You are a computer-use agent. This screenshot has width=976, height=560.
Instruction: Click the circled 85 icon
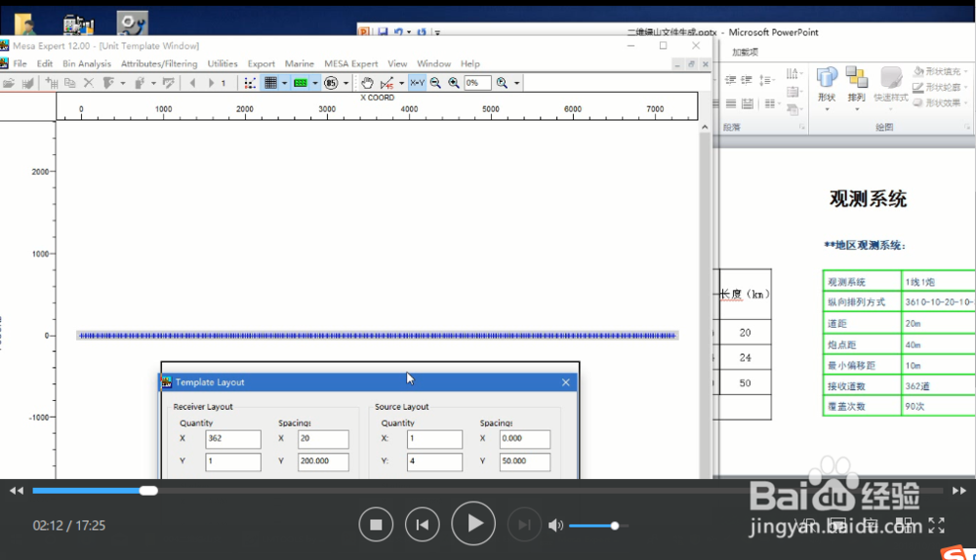[x=331, y=83]
